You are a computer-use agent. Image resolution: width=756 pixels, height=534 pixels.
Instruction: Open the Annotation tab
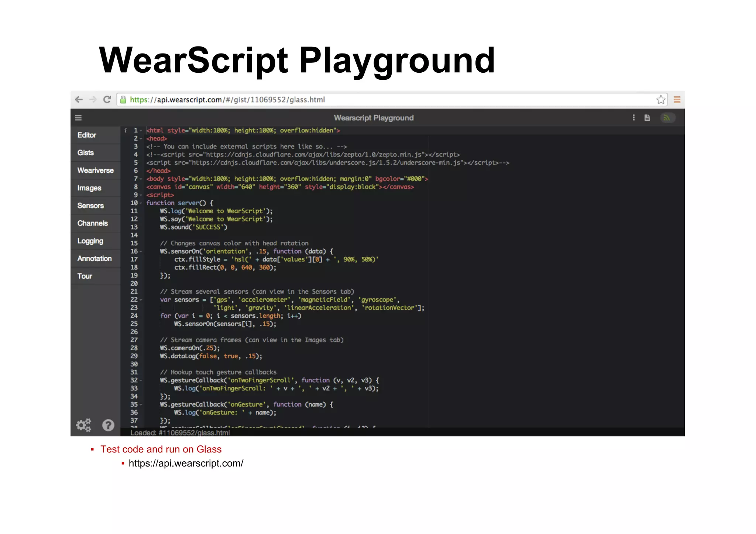tap(96, 259)
